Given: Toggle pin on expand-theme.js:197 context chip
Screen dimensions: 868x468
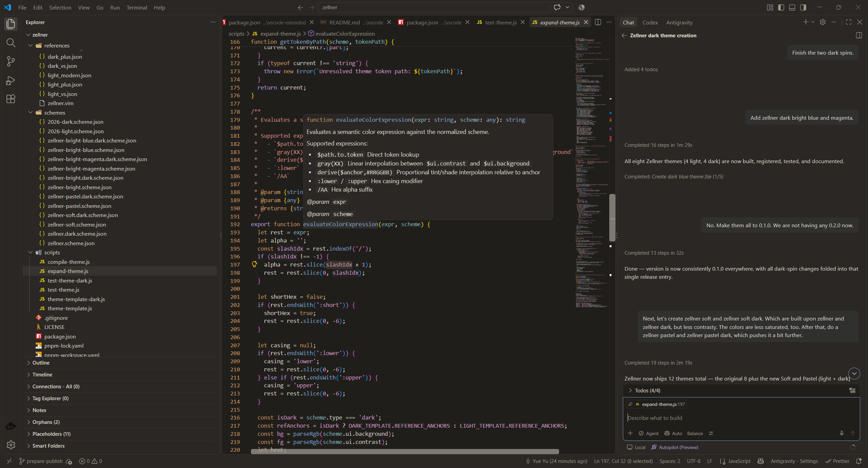Looking at the screenshot, I should [x=630, y=404].
